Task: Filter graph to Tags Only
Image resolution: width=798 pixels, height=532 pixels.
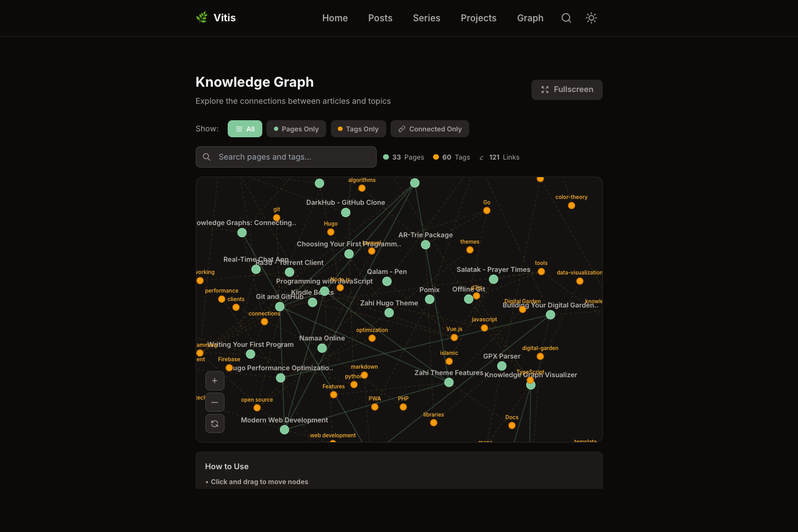Action: coord(359,129)
